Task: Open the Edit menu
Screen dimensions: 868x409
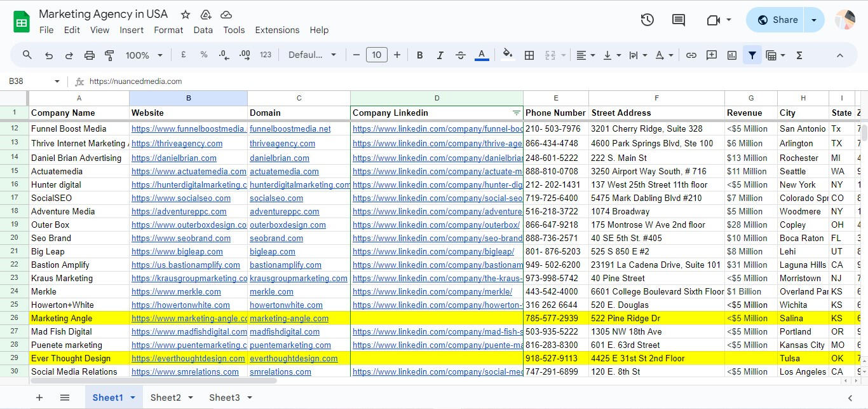Action: click(72, 30)
